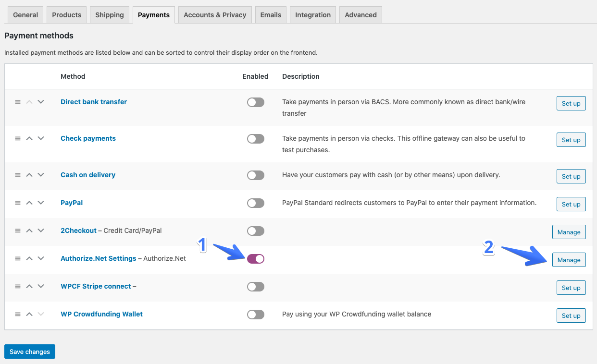Move PayPal up in the order
The image size is (597, 364).
(x=29, y=203)
